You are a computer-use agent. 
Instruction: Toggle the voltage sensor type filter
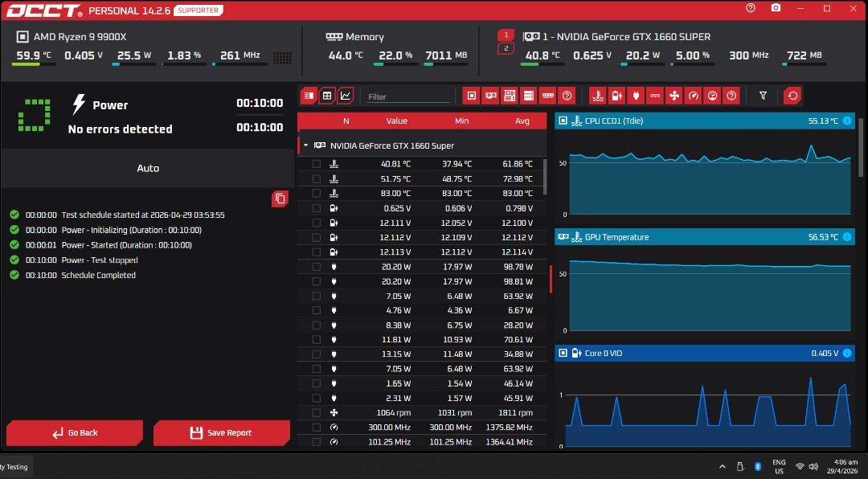pyautogui.click(x=616, y=96)
